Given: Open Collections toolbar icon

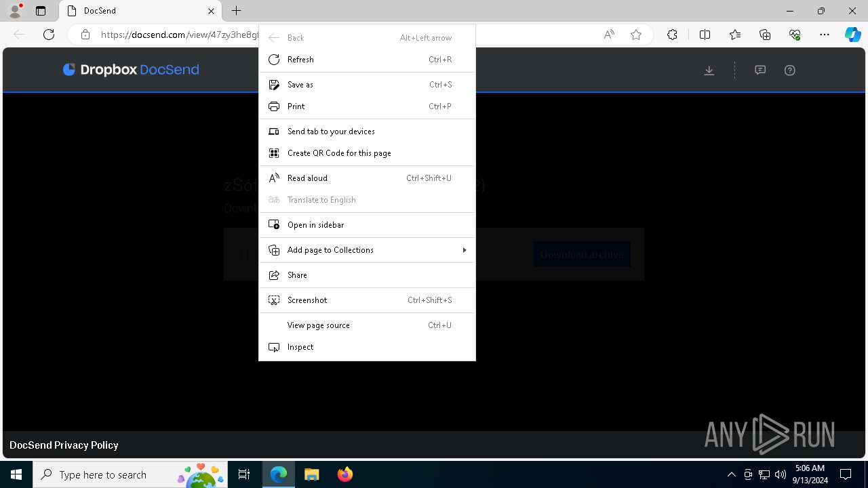Looking at the screenshot, I should pos(765,35).
